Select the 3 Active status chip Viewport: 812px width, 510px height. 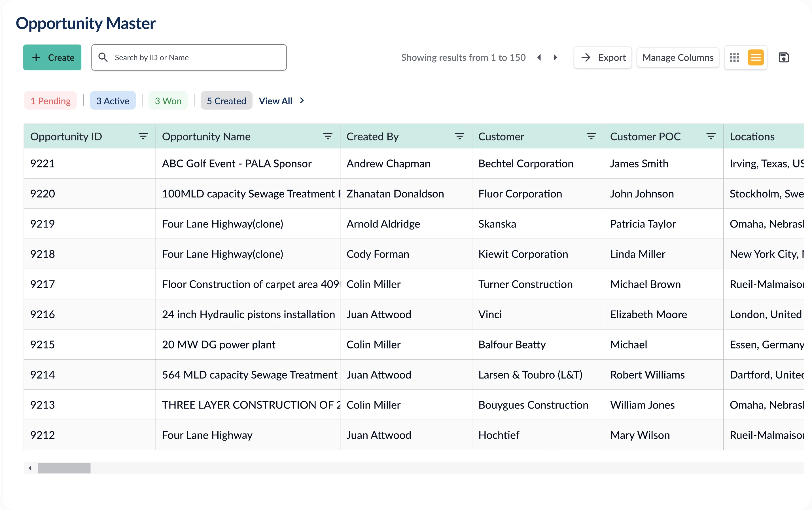point(113,101)
